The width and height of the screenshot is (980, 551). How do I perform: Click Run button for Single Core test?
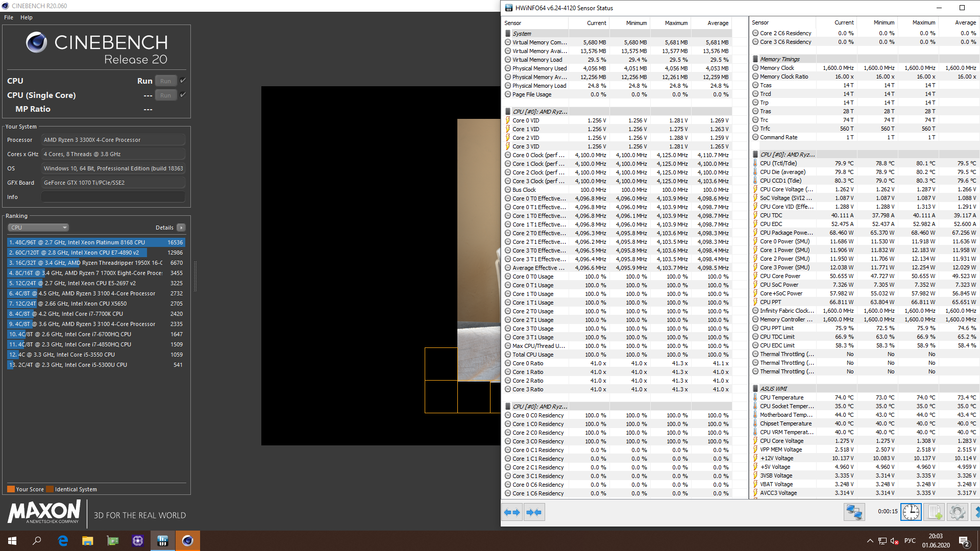[x=165, y=95]
